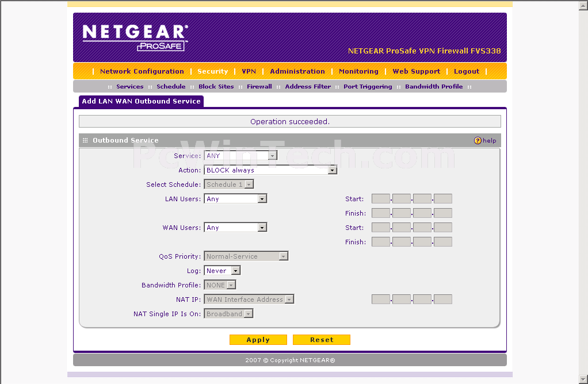The height and width of the screenshot is (384, 588).
Task: Open the QoS Priority dropdown
Action: click(x=246, y=256)
